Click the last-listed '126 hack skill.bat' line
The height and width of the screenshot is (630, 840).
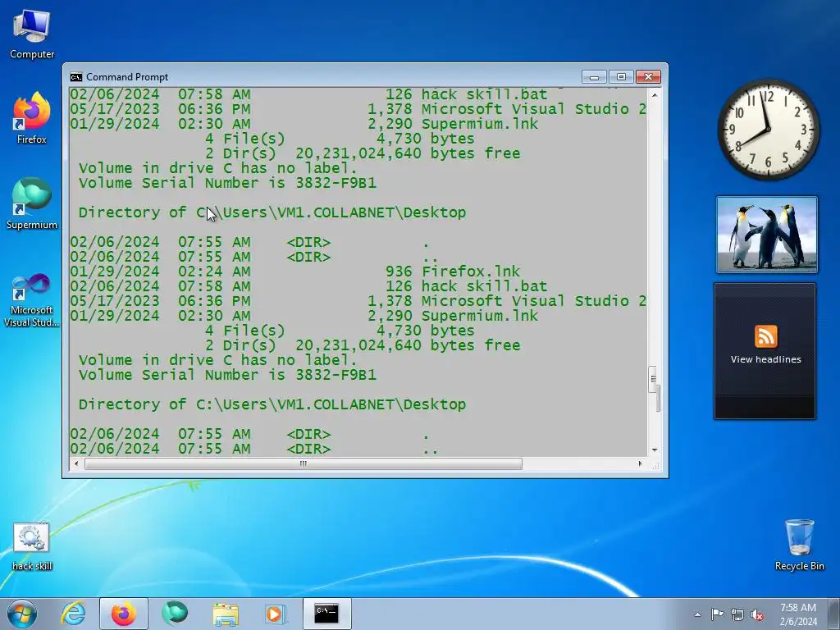[466, 286]
